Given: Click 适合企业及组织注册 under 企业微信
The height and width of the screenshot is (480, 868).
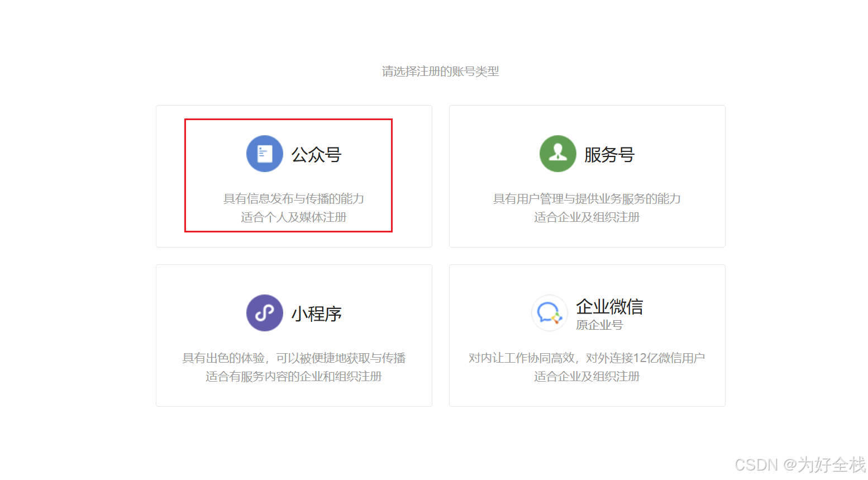Looking at the screenshot, I should pos(587,376).
